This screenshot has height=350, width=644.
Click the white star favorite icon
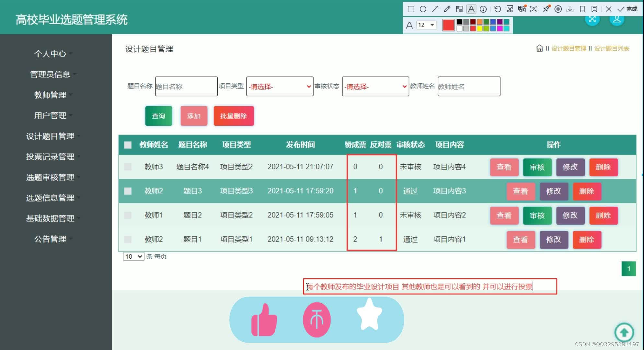pos(369,315)
